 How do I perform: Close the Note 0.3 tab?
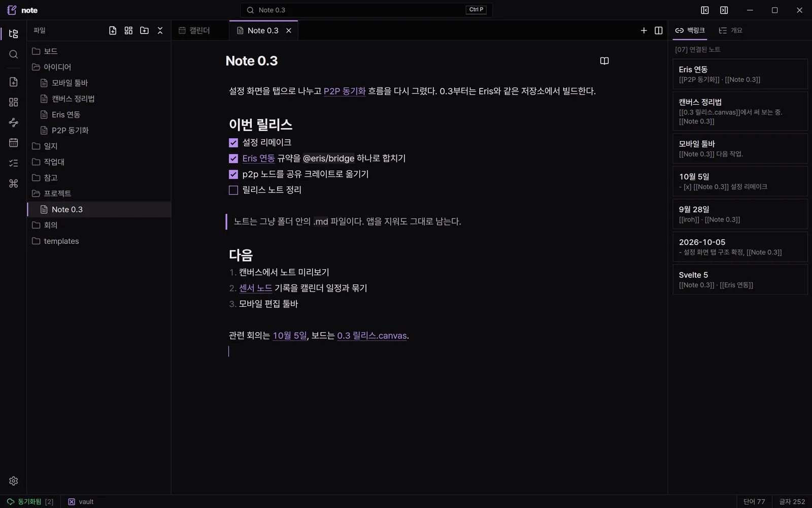[289, 30]
